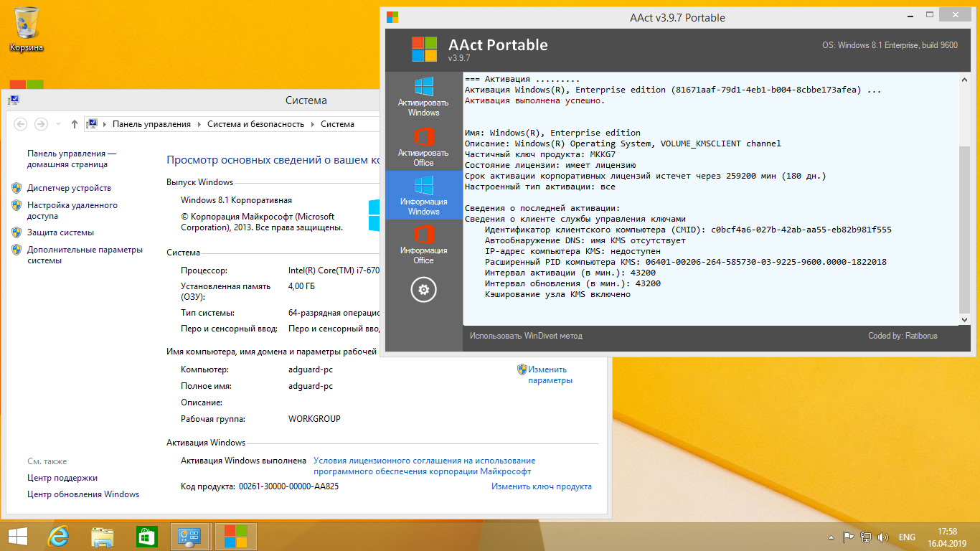This screenshot has width=980, height=551.
Task: Click Control Panel breadcrumb in address bar
Action: [x=151, y=124]
